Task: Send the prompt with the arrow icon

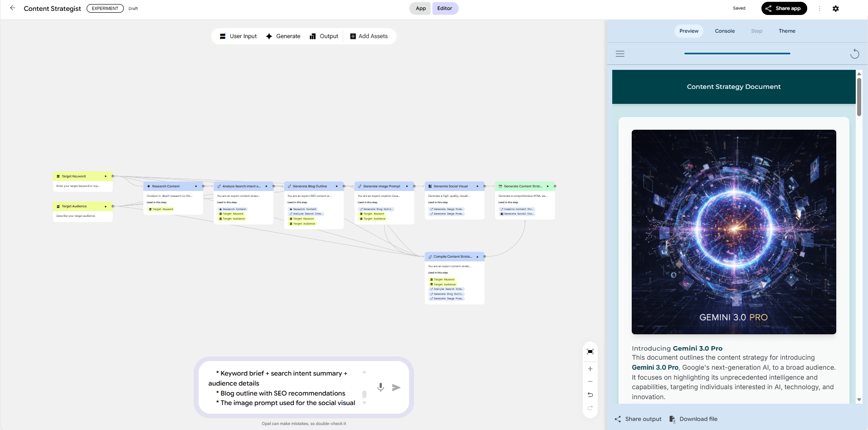Action: 396,387
